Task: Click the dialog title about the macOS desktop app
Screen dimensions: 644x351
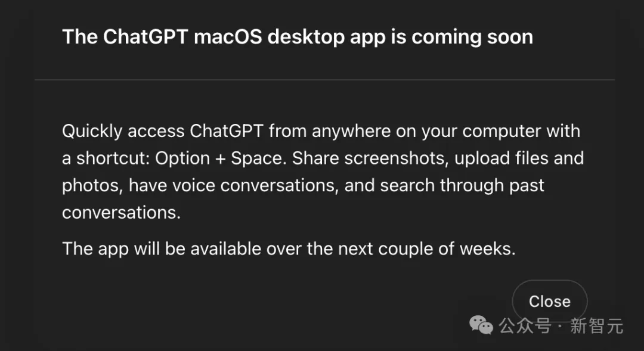Action: pos(298,37)
